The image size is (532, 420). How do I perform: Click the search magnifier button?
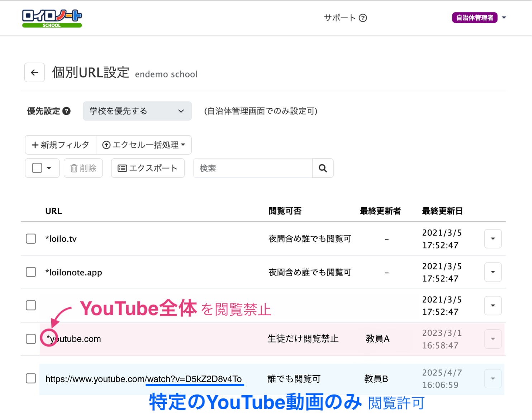(323, 168)
